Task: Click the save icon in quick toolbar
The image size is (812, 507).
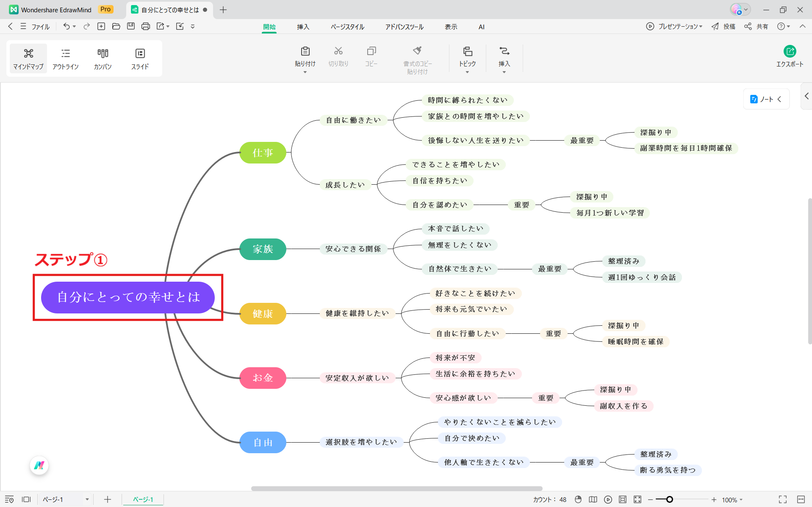Action: [131, 26]
